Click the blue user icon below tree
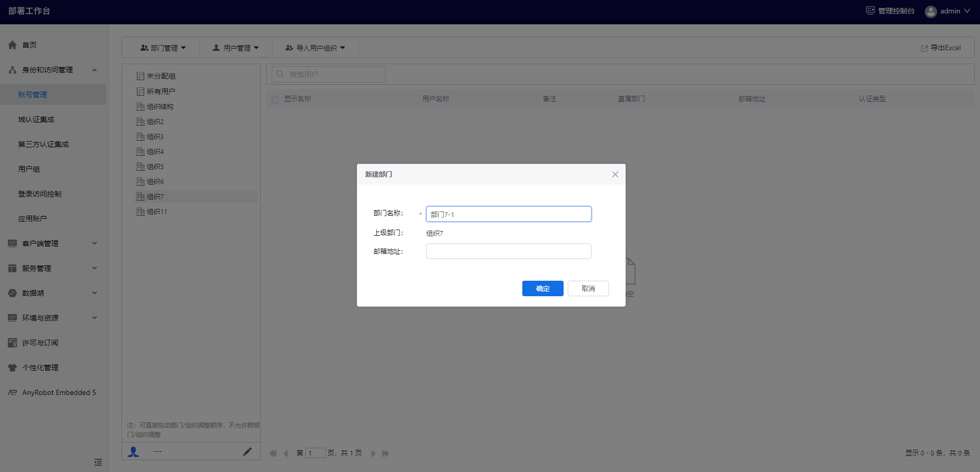Screen dimensions: 980x472 point(133,452)
